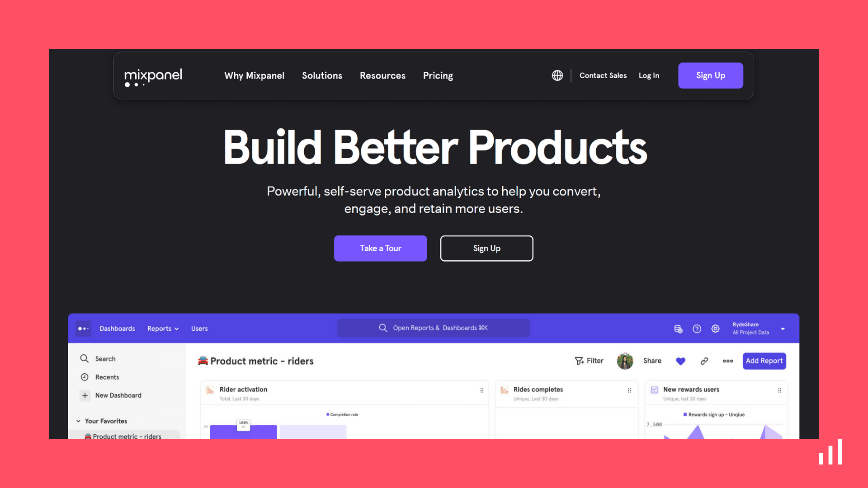Click the Users tab
The width and height of the screenshot is (868, 488).
pos(198,328)
